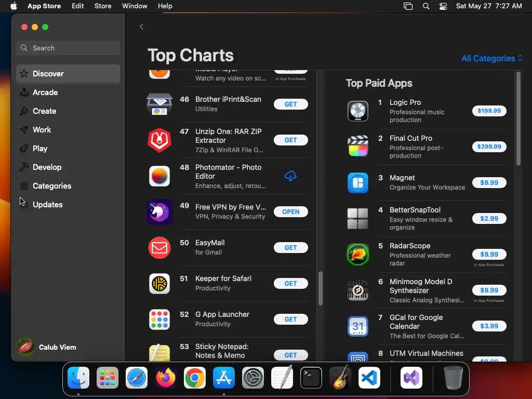Viewport: 532px width, 399px height.
Task: Get Brother iPrint&Scan
Action: click(291, 104)
